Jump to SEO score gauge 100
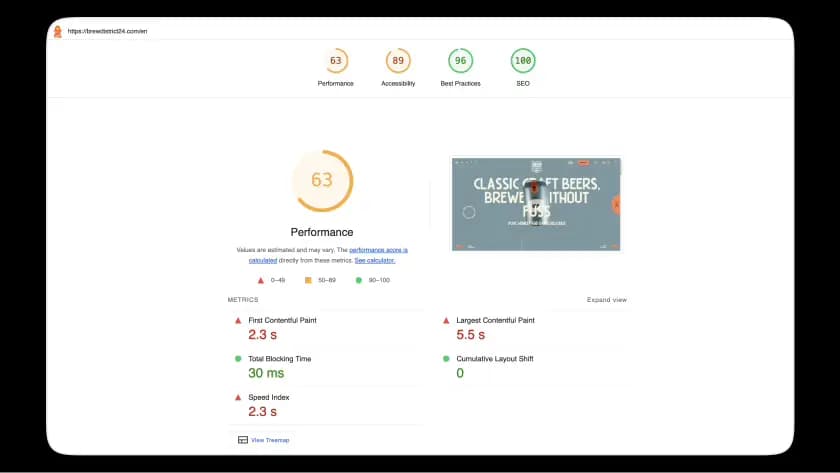 (523, 61)
